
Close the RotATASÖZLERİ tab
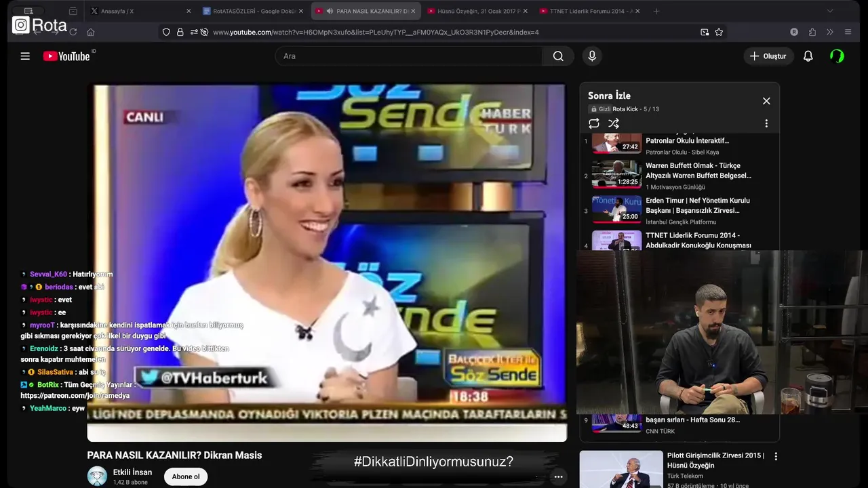click(x=301, y=11)
